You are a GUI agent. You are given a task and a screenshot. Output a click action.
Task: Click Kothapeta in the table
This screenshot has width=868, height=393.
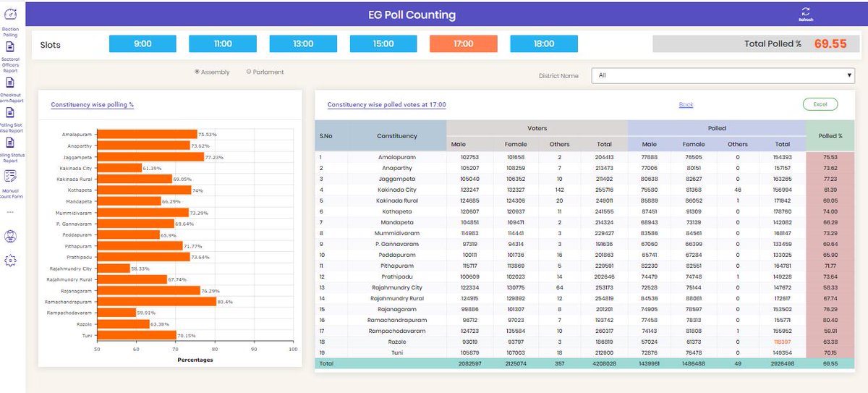(397, 211)
